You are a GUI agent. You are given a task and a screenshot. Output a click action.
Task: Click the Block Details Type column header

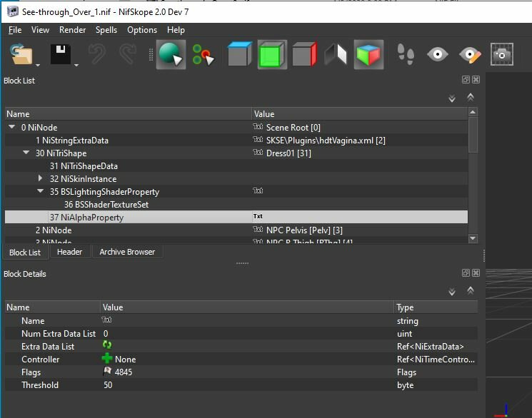(436, 307)
